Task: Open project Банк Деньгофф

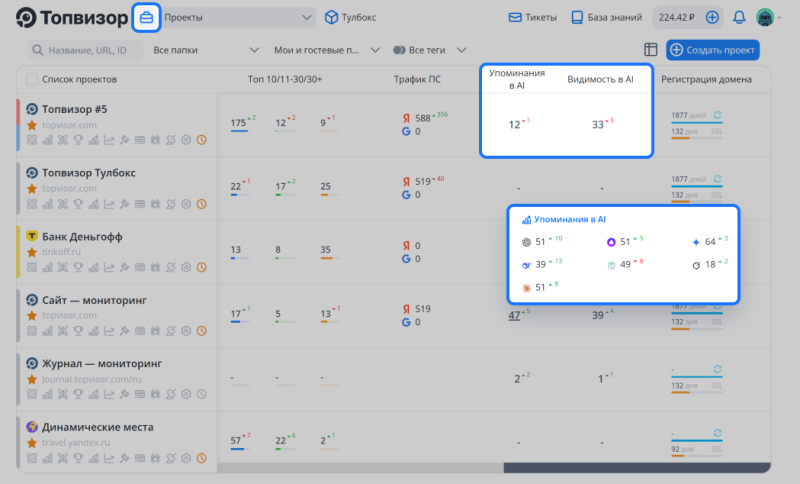Action: tap(82, 237)
